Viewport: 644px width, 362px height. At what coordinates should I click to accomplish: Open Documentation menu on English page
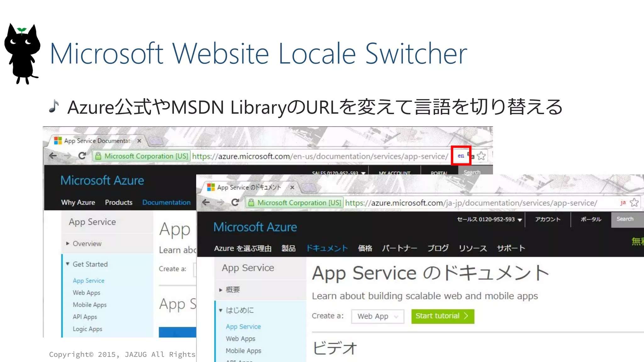[166, 202]
